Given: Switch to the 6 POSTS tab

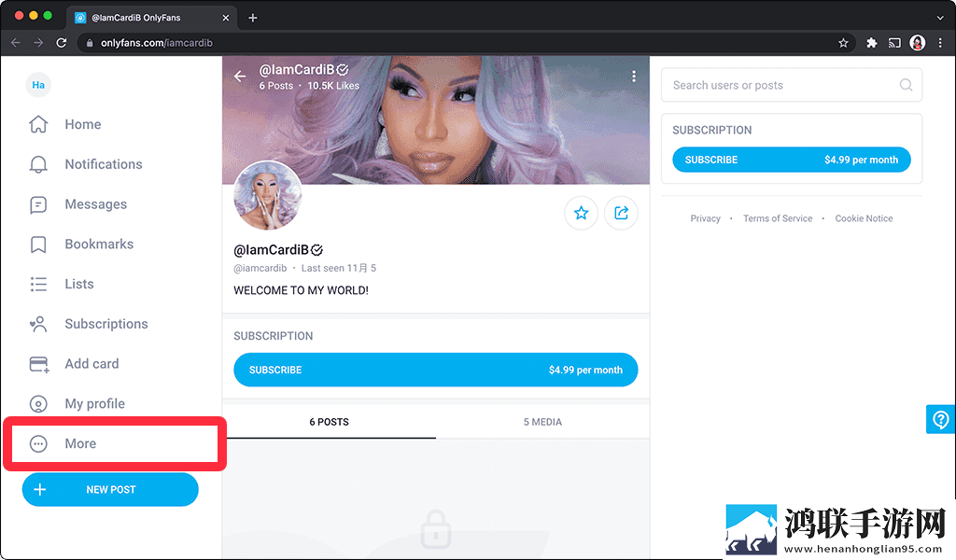Looking at the screenshot, I should (x=330, y=422).
